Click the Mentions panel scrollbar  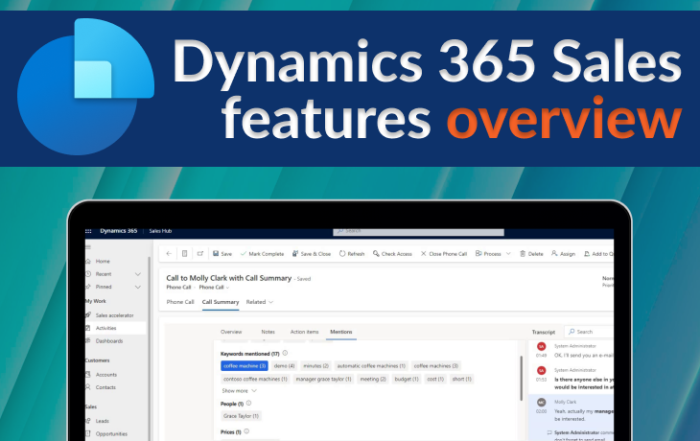(x=521, y=379)
